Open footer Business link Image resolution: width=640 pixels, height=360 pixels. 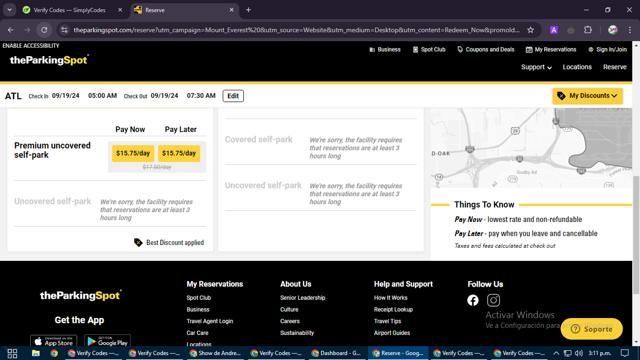pyautogui.click(x=198, y=309)
